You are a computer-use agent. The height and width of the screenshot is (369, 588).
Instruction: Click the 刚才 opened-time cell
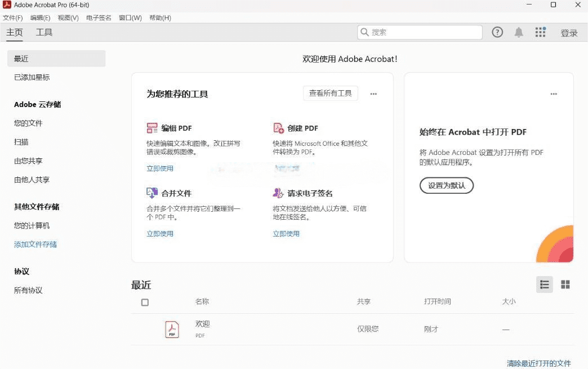(431, 329)
